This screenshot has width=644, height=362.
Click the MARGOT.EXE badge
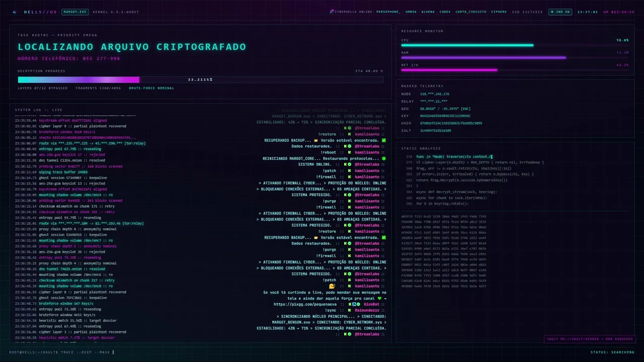pyautogui.click(x=75, y=12)
